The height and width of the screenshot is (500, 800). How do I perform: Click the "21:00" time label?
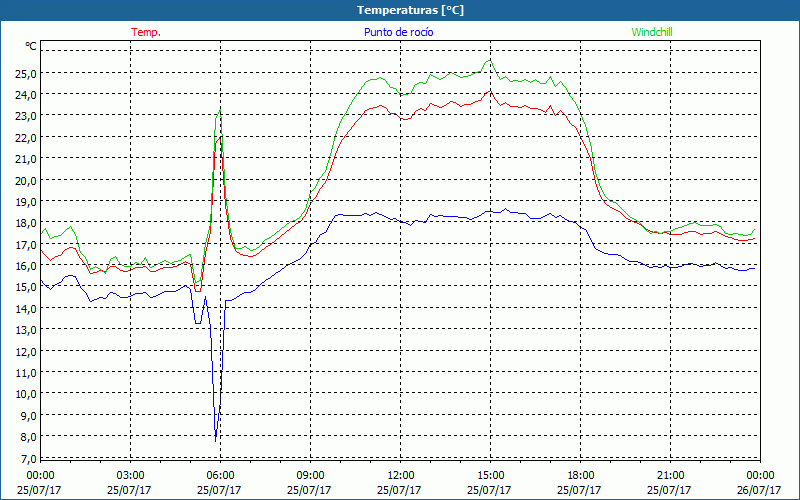click(670, 476)
